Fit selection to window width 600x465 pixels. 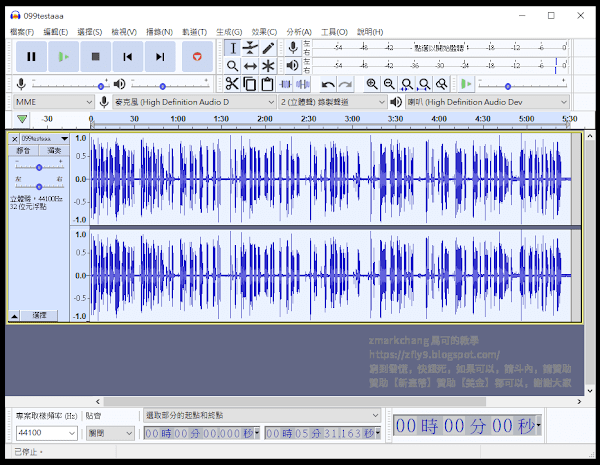(407, 83)
